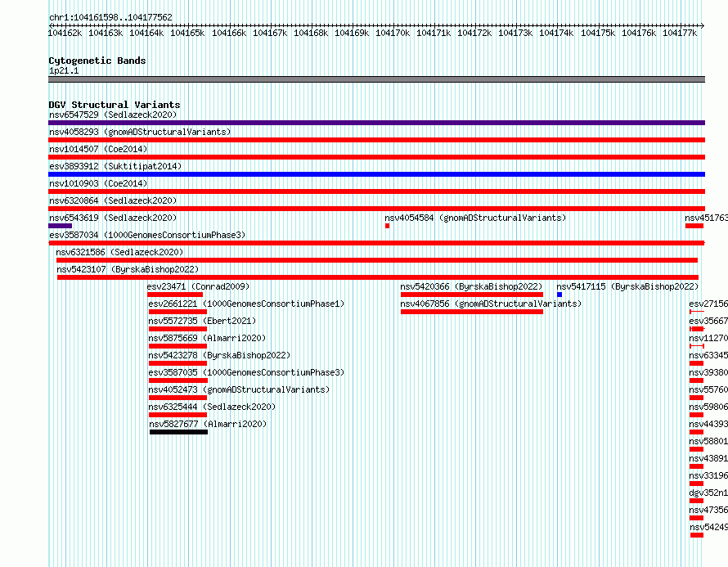The height and width of the screenshot is (567, 728).
Task: Click the 104172k ruler position
Action: pos(474,33)
